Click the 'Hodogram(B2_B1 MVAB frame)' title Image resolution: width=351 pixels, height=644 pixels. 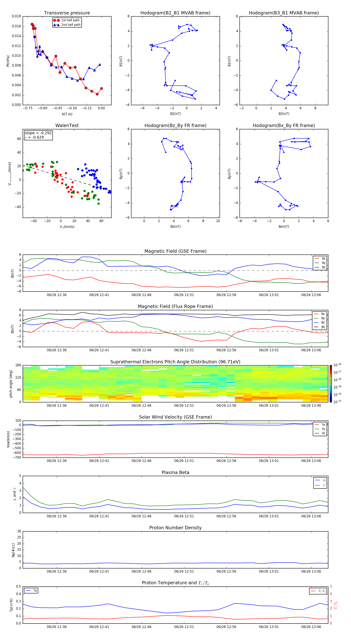[x=175, y=13]
